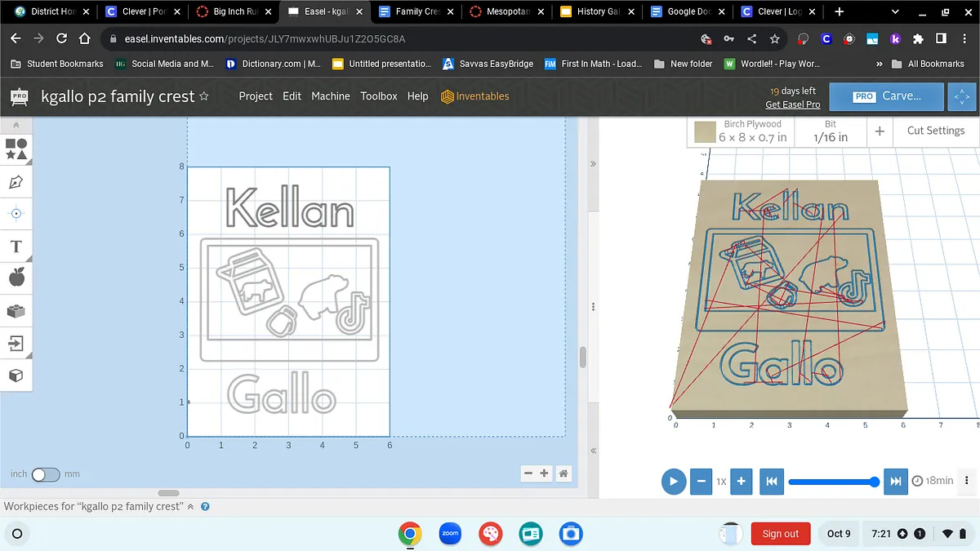Choose the Text tool
The height and width of the screenshot is (551, 980).
click(16, 246)
